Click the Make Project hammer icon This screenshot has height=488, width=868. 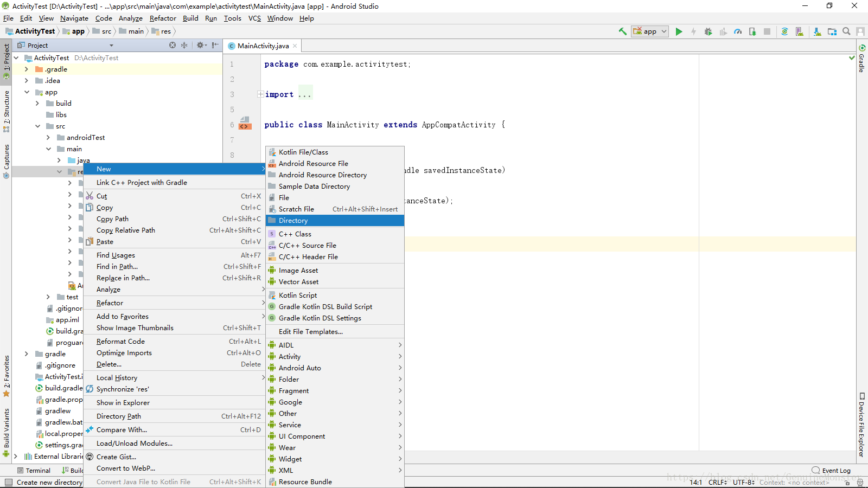(623, 31)
